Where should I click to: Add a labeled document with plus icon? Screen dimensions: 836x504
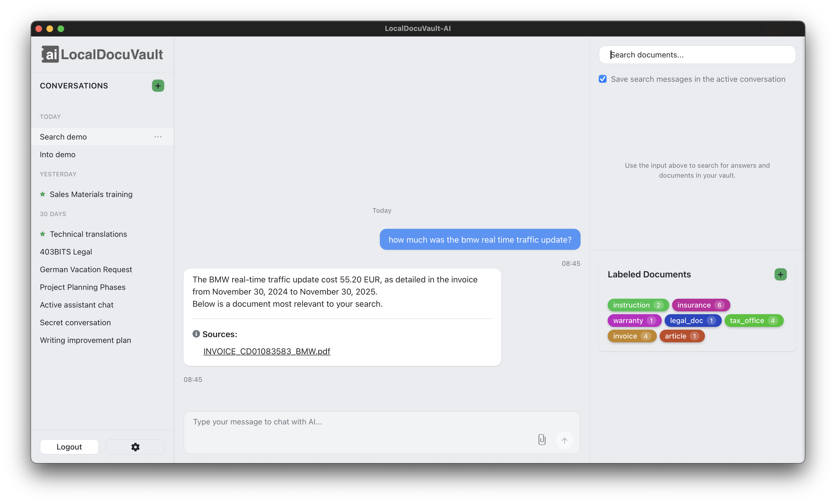780,274
